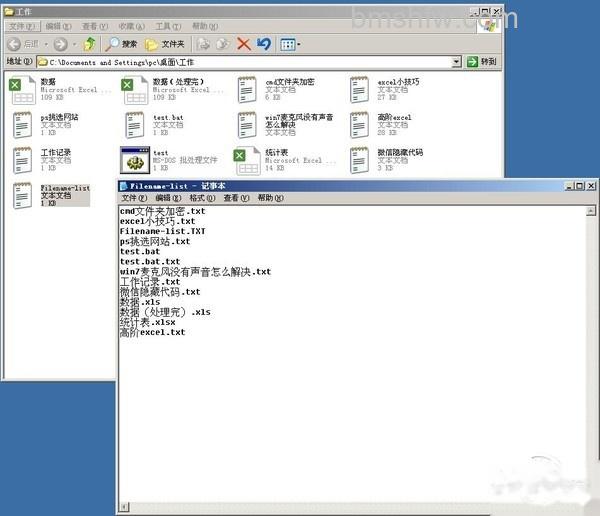The width and height of the screenshot is (600, 516).
Task: Click Notepad's horizontal scrollbar left arrow
Action: click(124, 507)
